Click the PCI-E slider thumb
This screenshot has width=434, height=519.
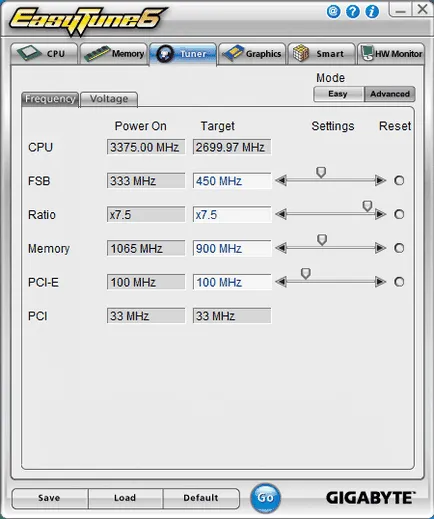point(306,274)
